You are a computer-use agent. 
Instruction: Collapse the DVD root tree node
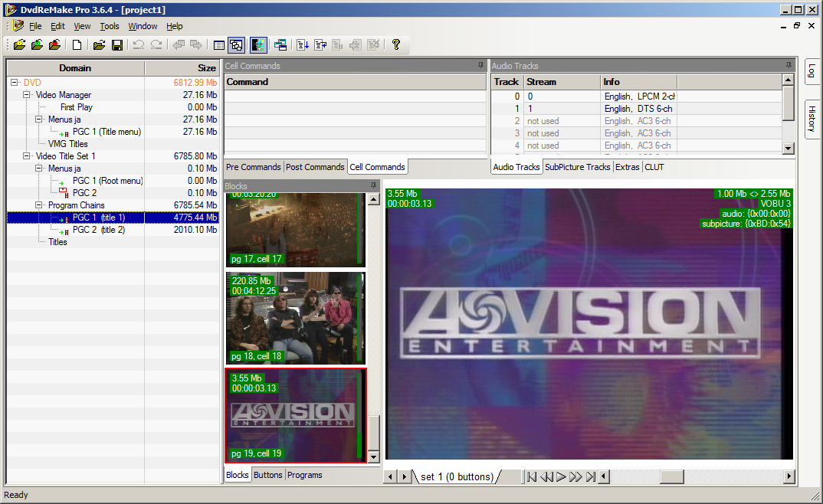pyautogui.click(x=14, y=82)
